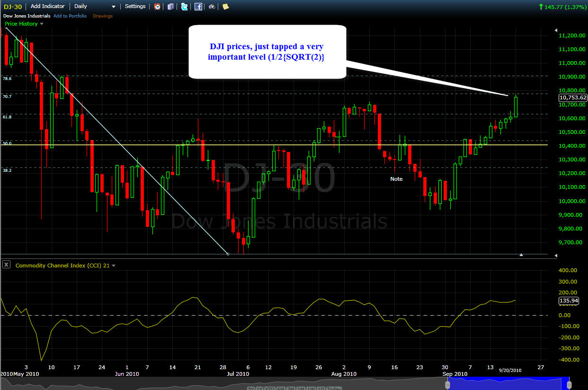Close the CCI indicator panel with X
This screenshot has width=588, height=390.
[x=7, y=265]
